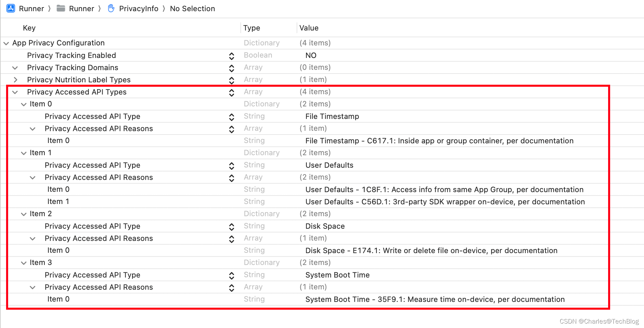Select the File Timestamp value cell
This screenshot has height=328, width=644.
click(332, 116)
